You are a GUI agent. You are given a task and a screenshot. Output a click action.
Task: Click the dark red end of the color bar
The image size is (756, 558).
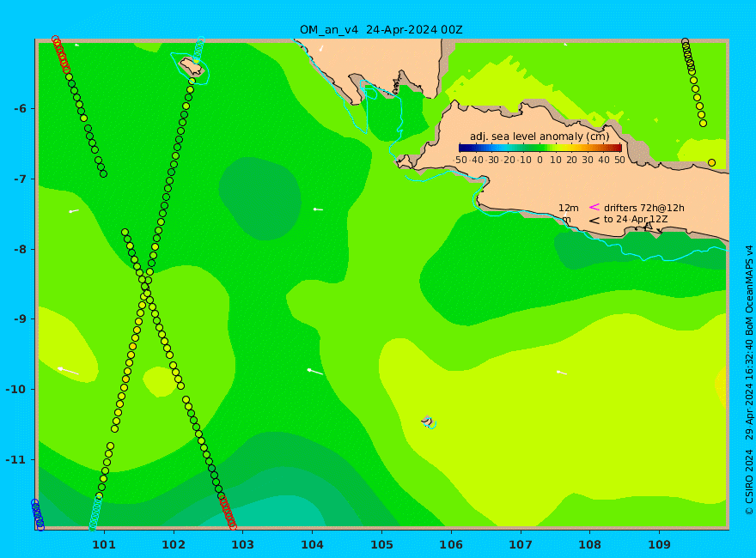point(618,148)
